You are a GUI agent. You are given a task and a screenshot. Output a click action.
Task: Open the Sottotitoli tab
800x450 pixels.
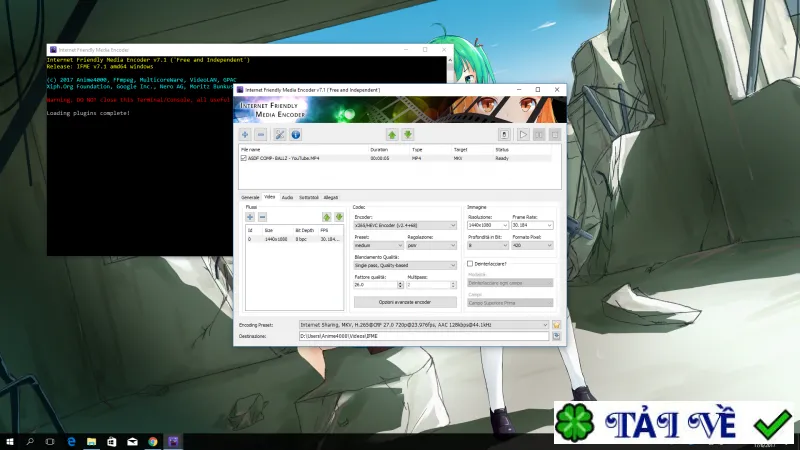pyautogui.click(x=309, y=197)
